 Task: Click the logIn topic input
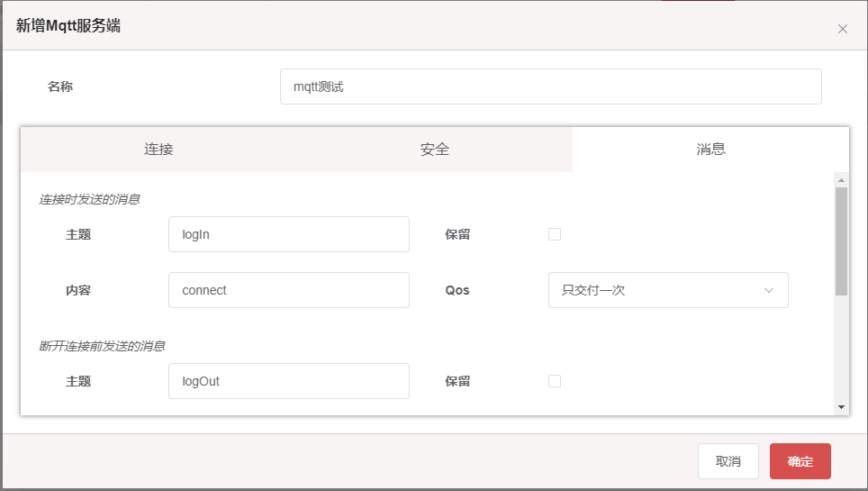[x=289, y=234]
